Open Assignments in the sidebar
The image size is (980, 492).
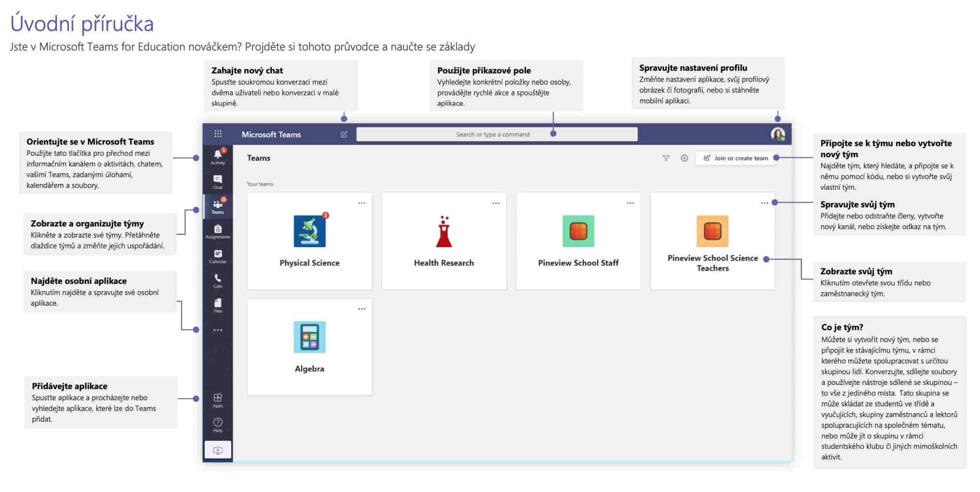pos(218,231)
